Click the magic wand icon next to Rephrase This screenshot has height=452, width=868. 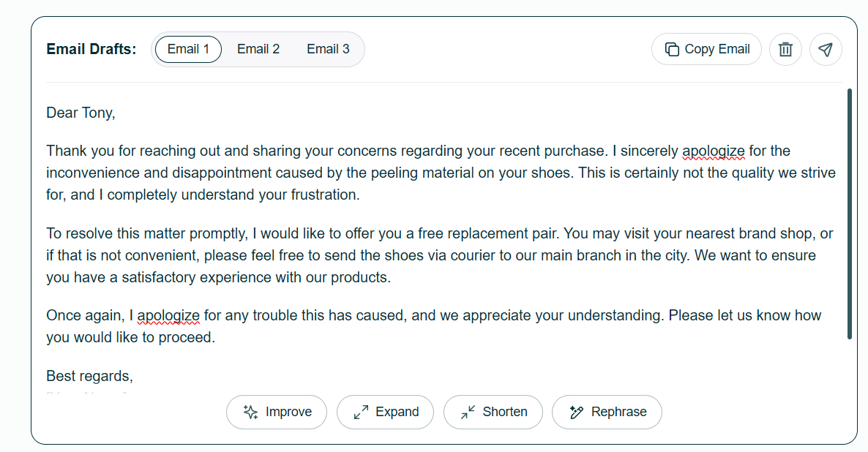[x=577, y=412]
